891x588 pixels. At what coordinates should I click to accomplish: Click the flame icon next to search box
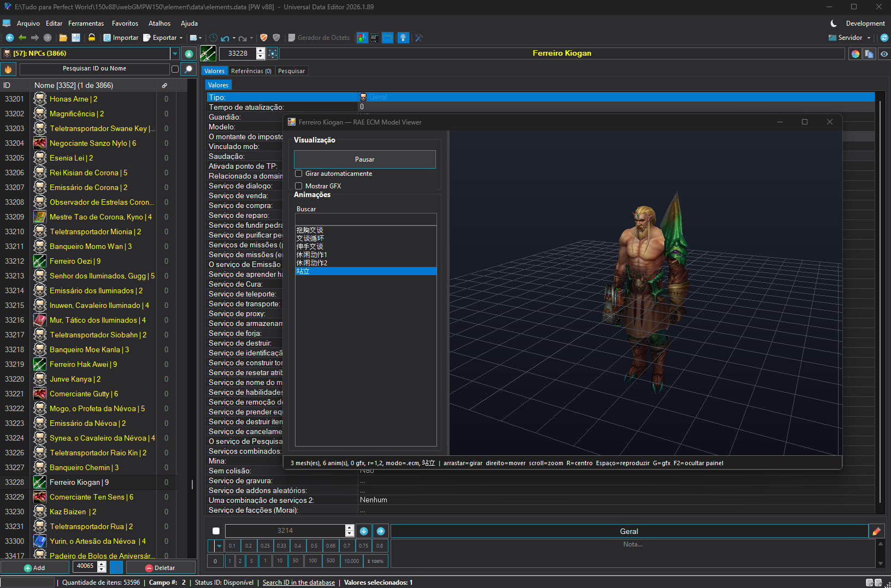[8, 69]
